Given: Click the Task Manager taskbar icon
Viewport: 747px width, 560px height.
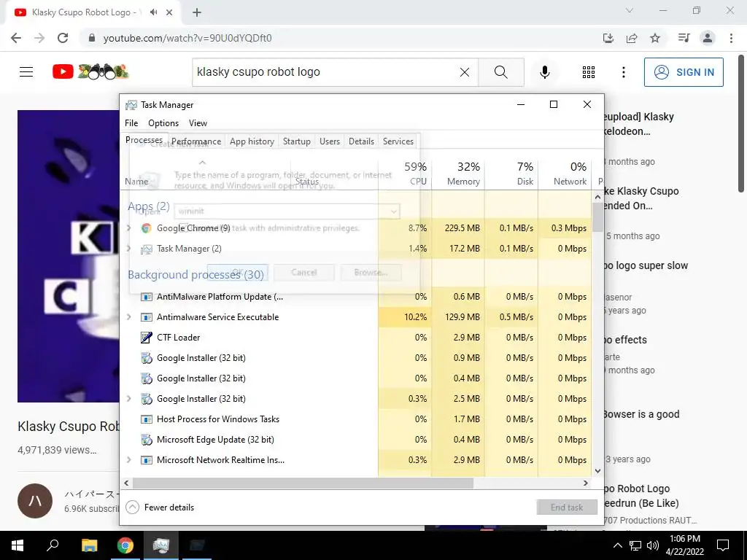Looking at the screenshot, I should [x=161, y=545].
